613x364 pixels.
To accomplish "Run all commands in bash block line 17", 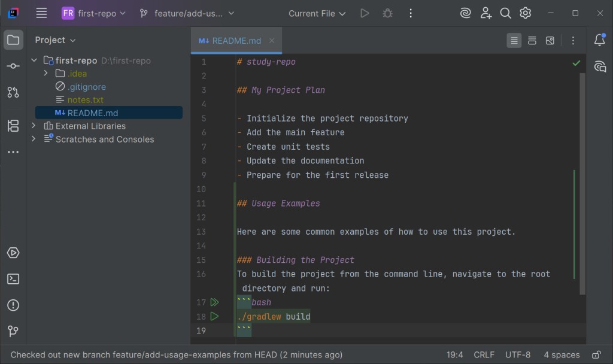I will (214, 302).
